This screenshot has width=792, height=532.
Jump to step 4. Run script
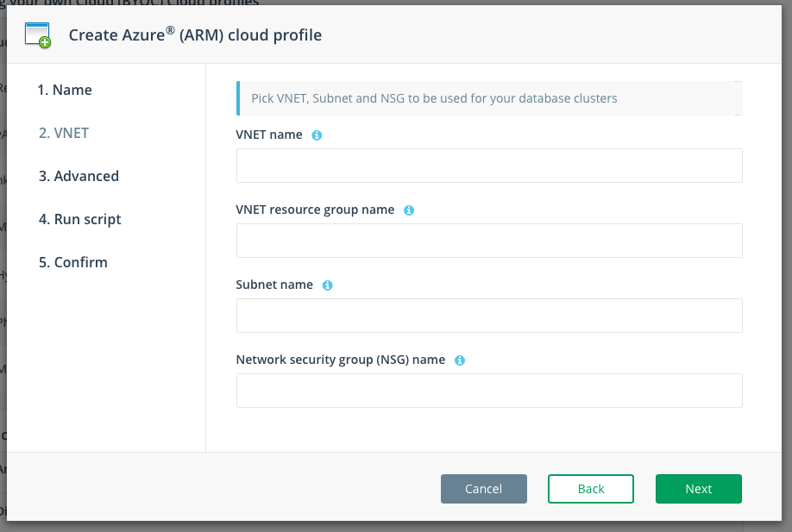pos(80,219)
